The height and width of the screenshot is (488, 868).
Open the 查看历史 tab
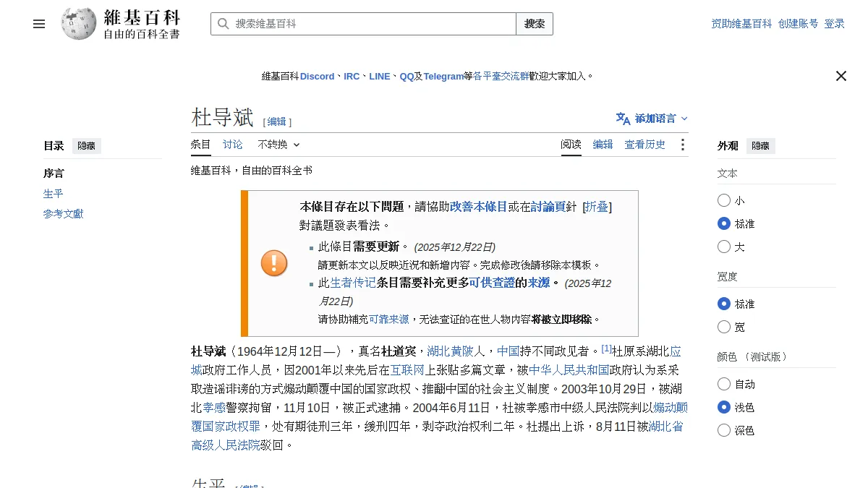tap(645, 145)
